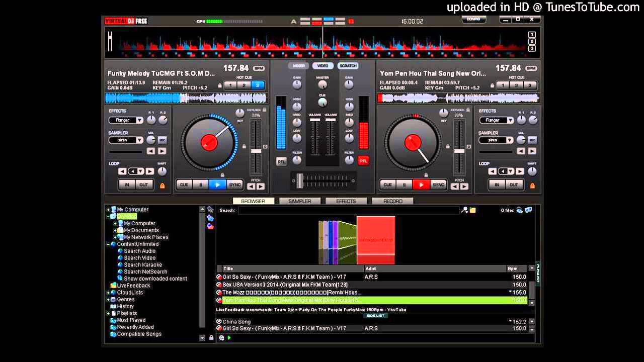The height and width of the screenshot is (362, 644).
Task: Show the Video mixer panel
Action: [x=323, y=66]
